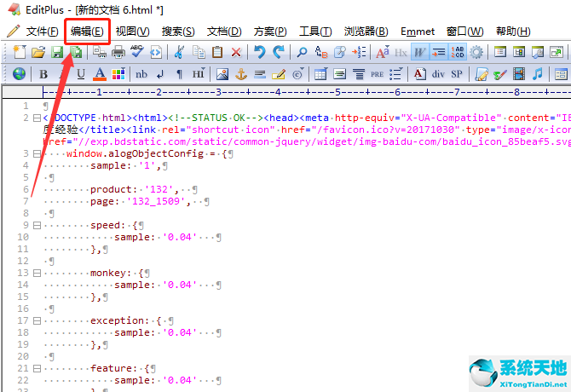Open the Hi heading dropdown
This screenshot has height=392, width=571.
[199, 74]
